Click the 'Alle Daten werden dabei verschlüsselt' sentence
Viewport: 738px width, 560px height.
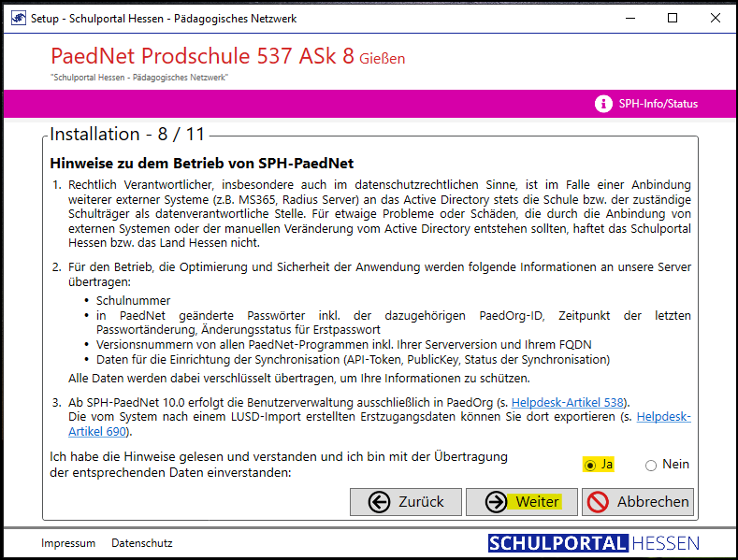pos(299,379)
